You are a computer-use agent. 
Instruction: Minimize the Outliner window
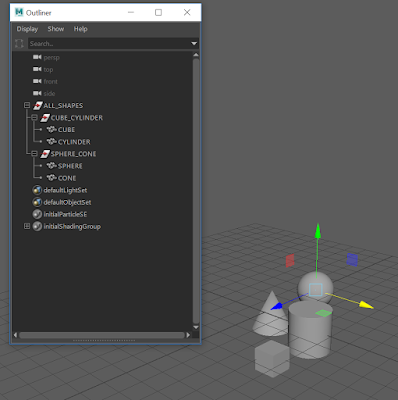pyautogui.click(x=131, y=12)
